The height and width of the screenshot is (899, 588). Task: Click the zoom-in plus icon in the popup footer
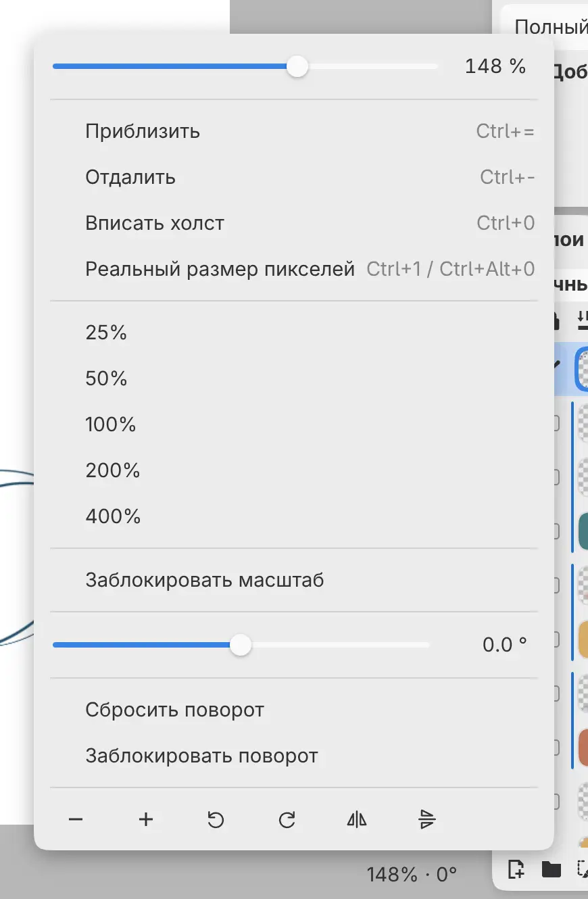146,820
